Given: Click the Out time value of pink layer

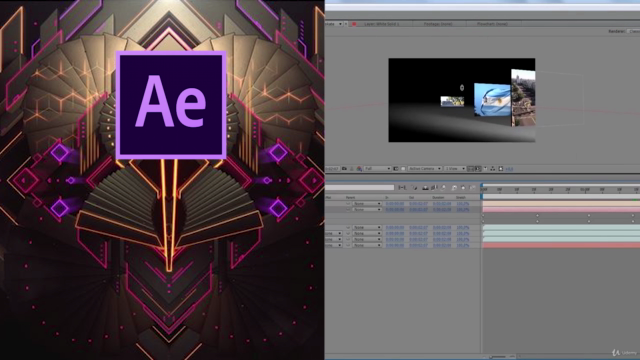Looking at the screenshot, I should 418,209.
